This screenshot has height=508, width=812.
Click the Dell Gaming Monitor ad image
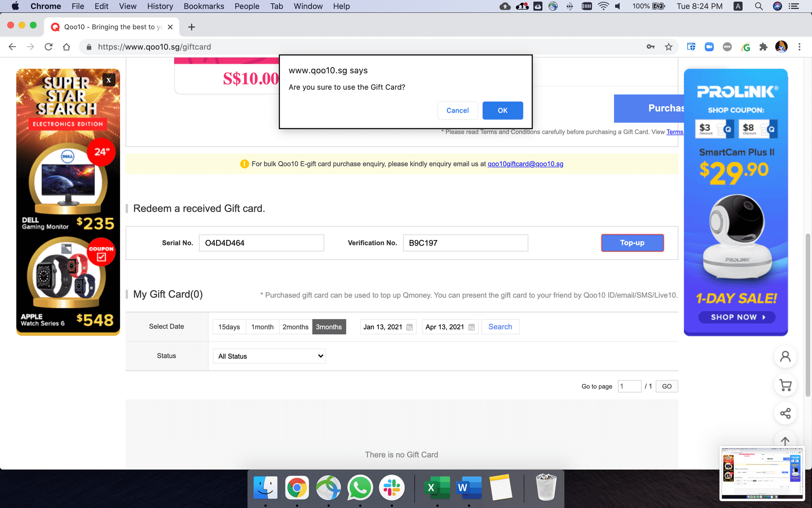tap(68, 182)
